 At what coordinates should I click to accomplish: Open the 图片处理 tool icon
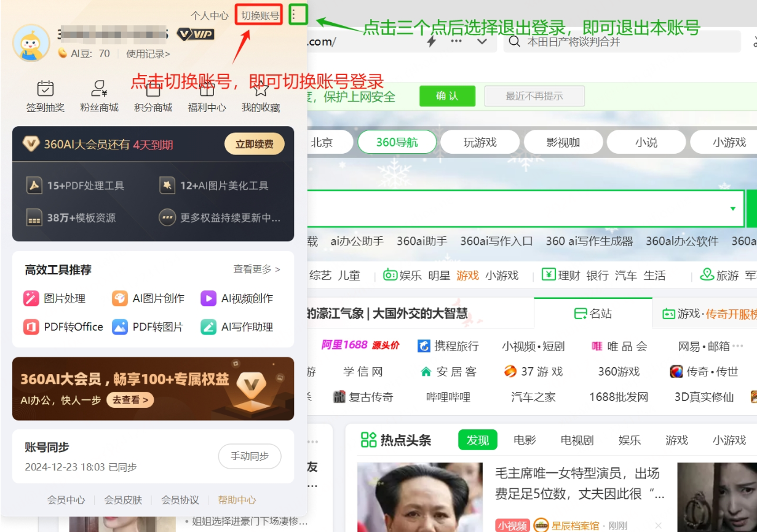coord(32,298)
